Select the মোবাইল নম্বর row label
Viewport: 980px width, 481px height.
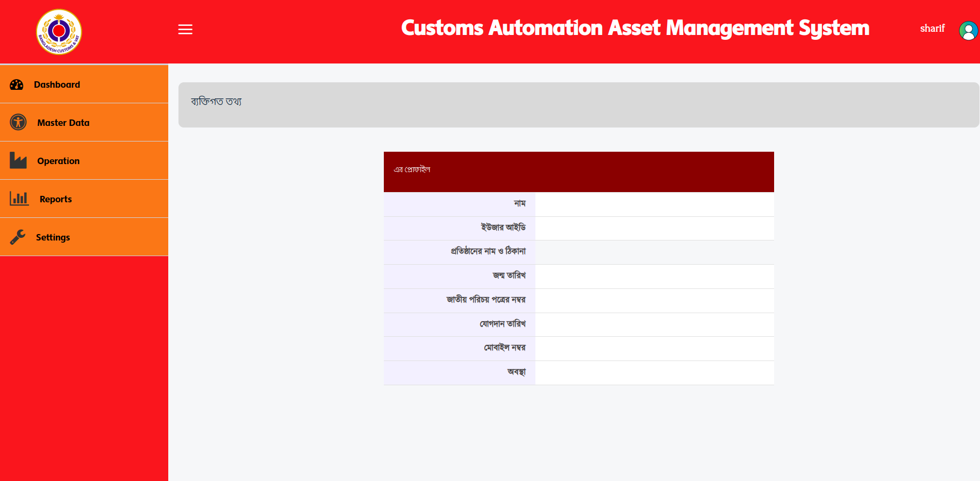click(x=504, y=348)
